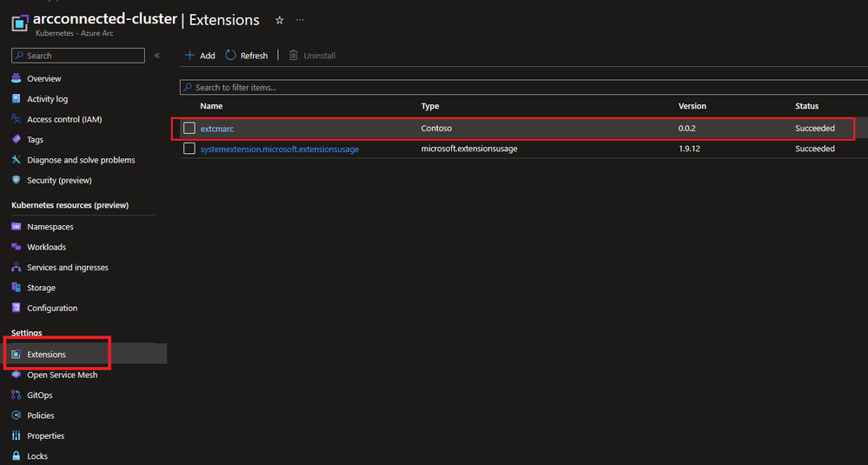Open the Security (preview) page

(59, 181)
